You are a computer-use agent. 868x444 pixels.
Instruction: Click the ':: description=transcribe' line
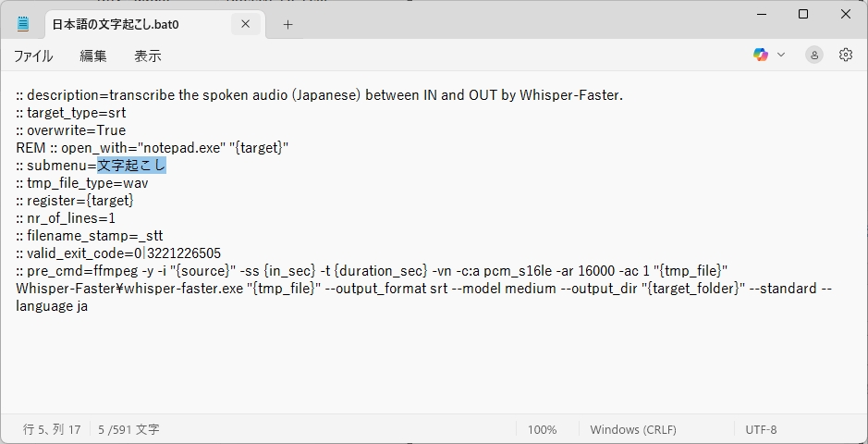320,95
